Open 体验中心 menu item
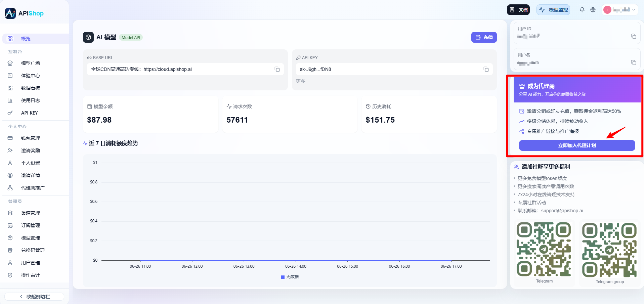Viewport: 644px width, 304px height. (35, 76)
